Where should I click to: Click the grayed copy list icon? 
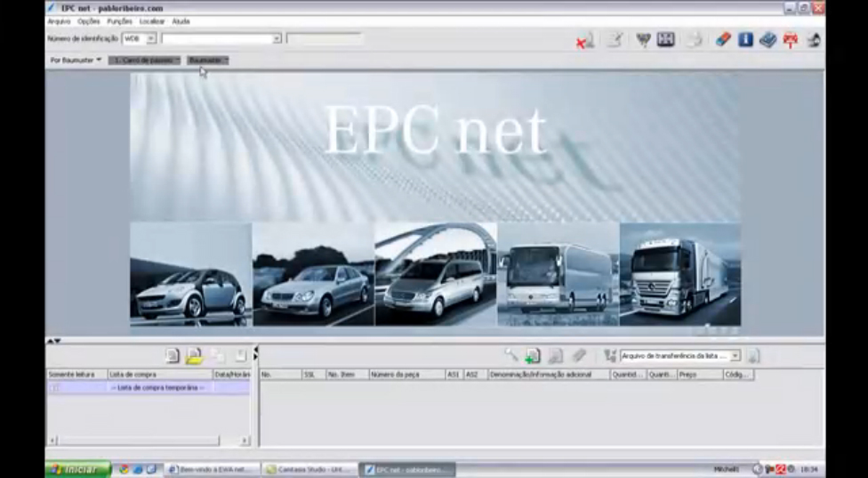[218, 355]
